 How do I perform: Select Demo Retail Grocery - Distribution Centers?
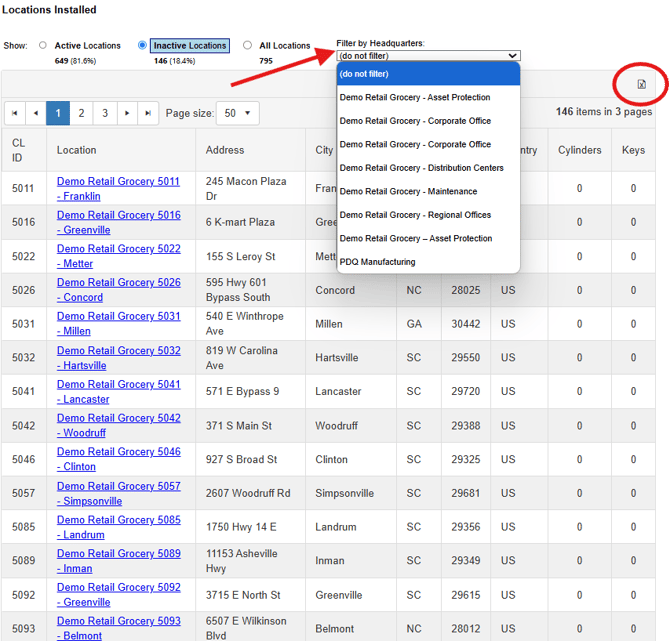(x=421, y=168)
